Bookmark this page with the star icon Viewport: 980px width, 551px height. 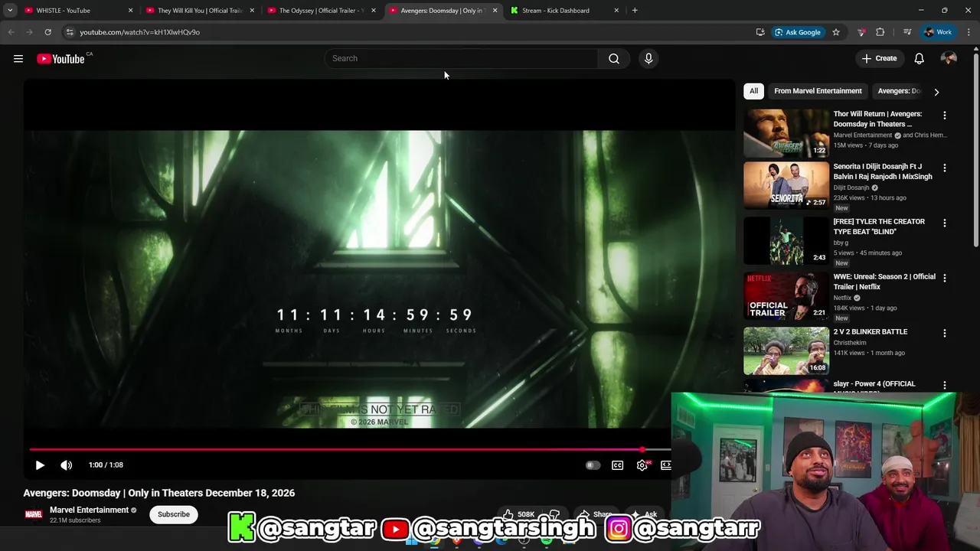pos(836,32)
